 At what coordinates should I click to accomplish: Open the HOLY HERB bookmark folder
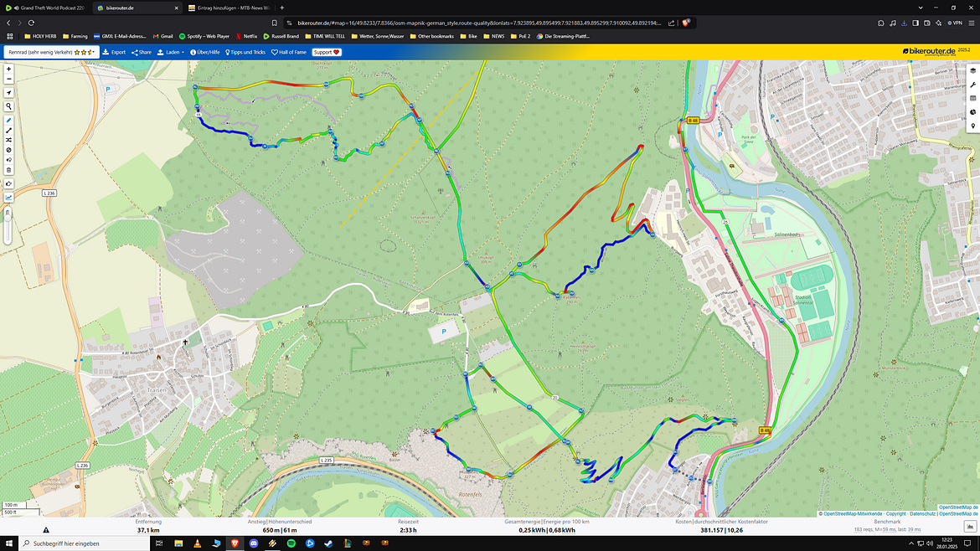click(40, 36)
